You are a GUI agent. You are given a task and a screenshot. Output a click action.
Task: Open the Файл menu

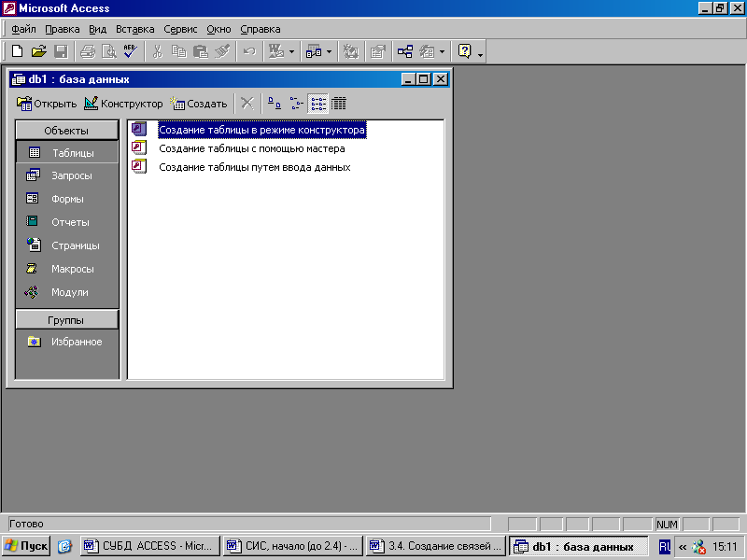click(23, 29)
